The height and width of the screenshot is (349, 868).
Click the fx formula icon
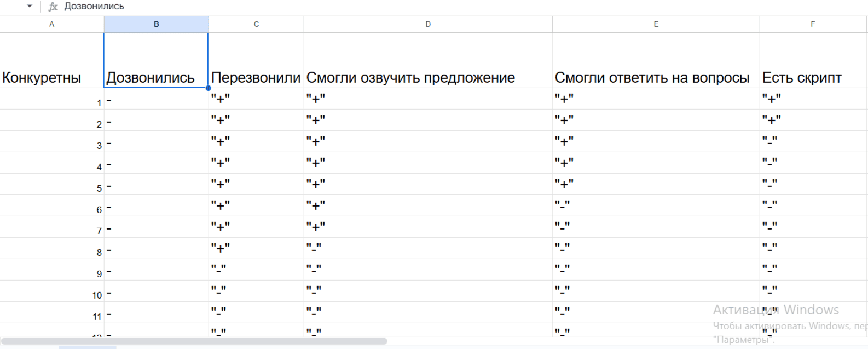(53, 7)
